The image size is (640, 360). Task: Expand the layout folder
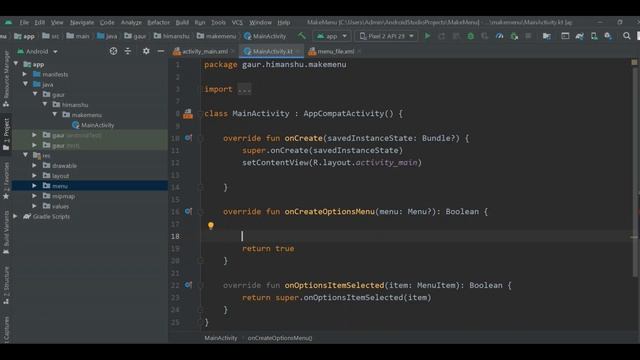pos(35,176)
